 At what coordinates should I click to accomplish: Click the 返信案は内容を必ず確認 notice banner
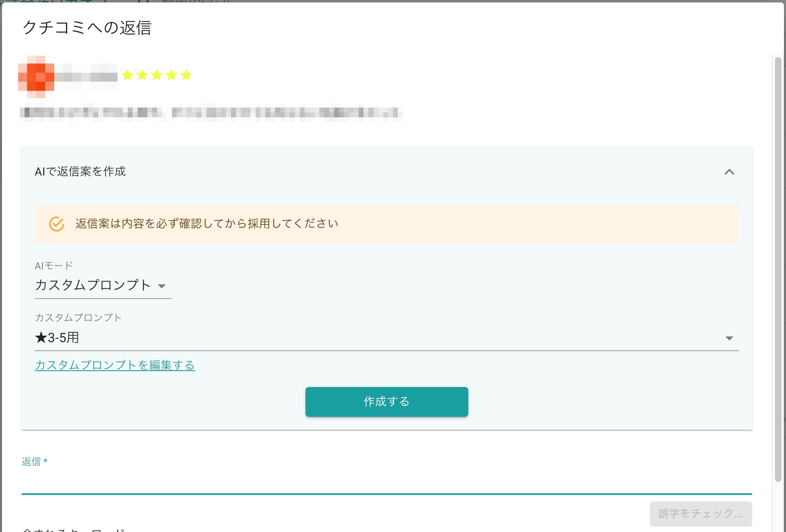click(x=386, y=224)
